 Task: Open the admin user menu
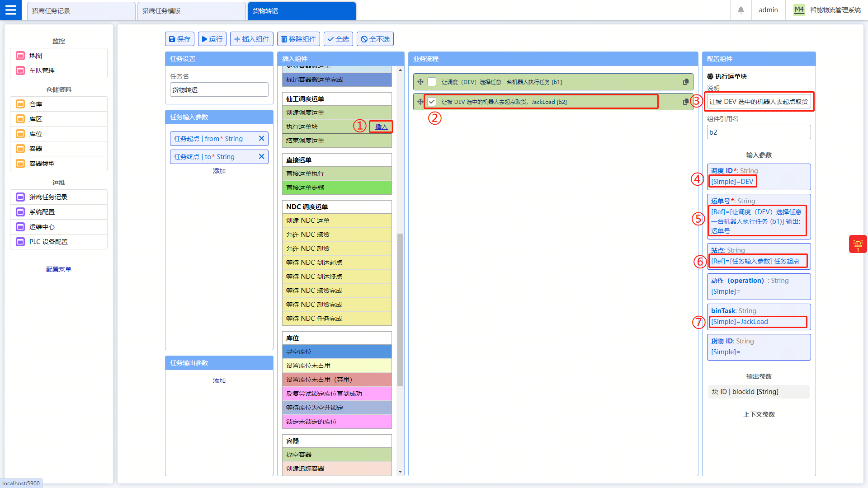click(768, 10)
